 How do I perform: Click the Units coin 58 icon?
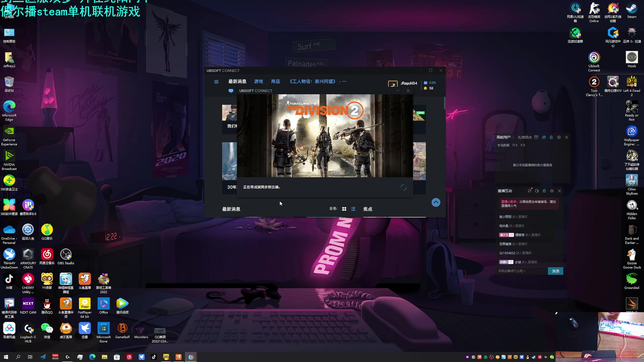pyautogui.click(x=426, y=88)
